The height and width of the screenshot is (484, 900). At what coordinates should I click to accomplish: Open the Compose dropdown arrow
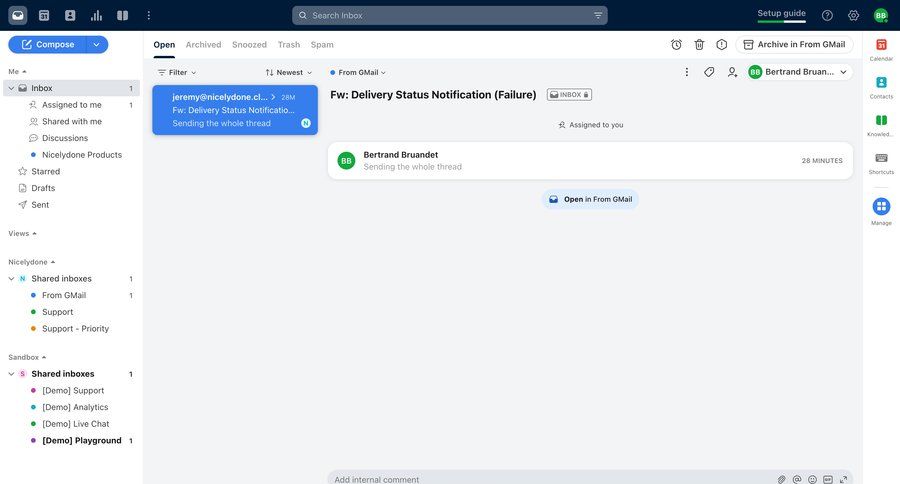(x=96, y=44)
